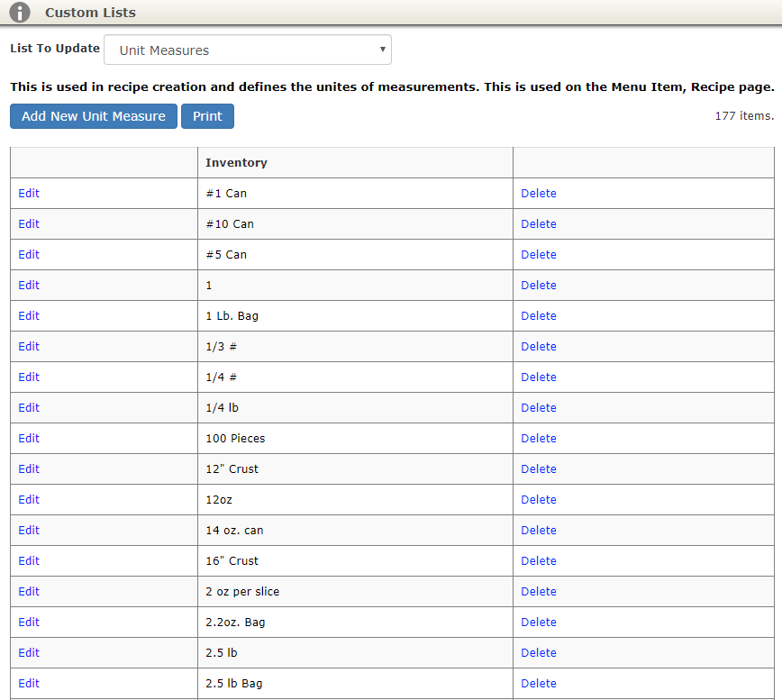Delete the #1 Can unit measure
The height and width of the screenshot is (700, 782).
point(539,194)
